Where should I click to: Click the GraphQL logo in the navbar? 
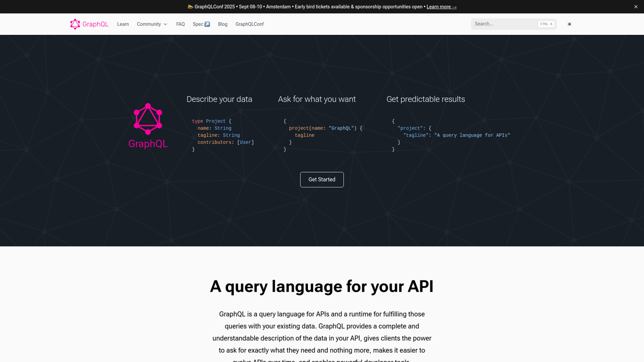click(89, 24)
